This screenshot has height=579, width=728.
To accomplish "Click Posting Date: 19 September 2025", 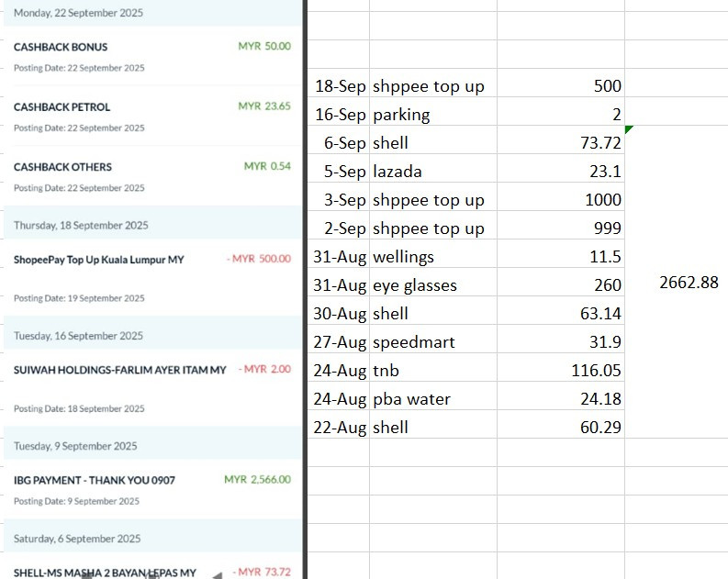I will (79, 298).
